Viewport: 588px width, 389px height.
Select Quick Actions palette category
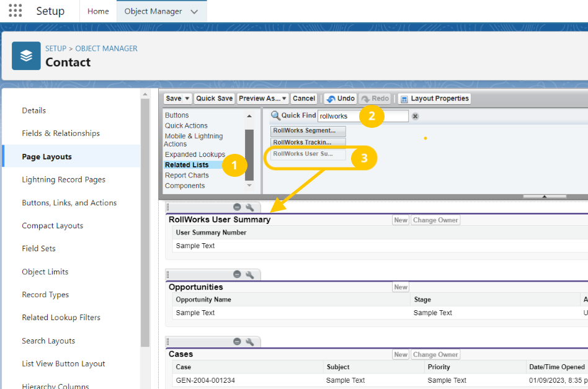point(186,126)
